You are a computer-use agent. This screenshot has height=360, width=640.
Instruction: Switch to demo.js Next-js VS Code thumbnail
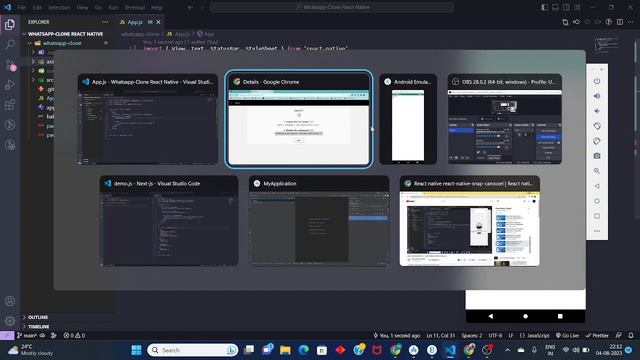coord(169,221)
